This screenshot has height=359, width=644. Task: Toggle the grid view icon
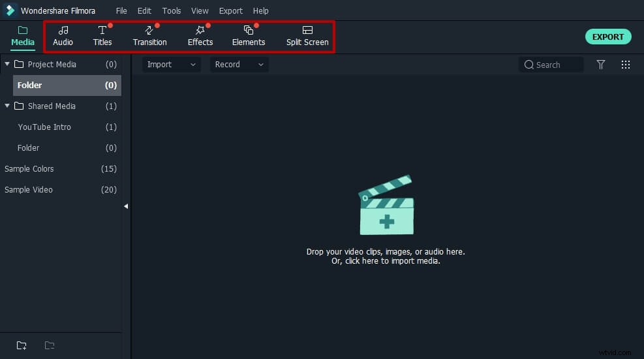pyautogui.click(x=626, y=65)
